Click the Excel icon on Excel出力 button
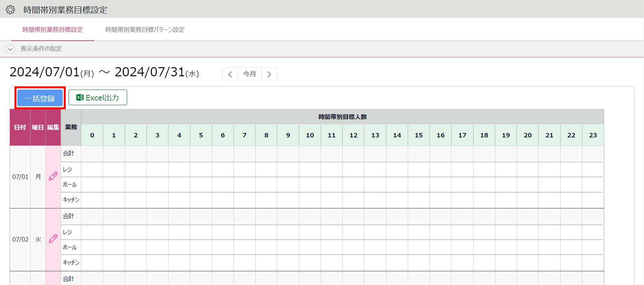Screen dimensions: 644x285 tap(80, 97)
